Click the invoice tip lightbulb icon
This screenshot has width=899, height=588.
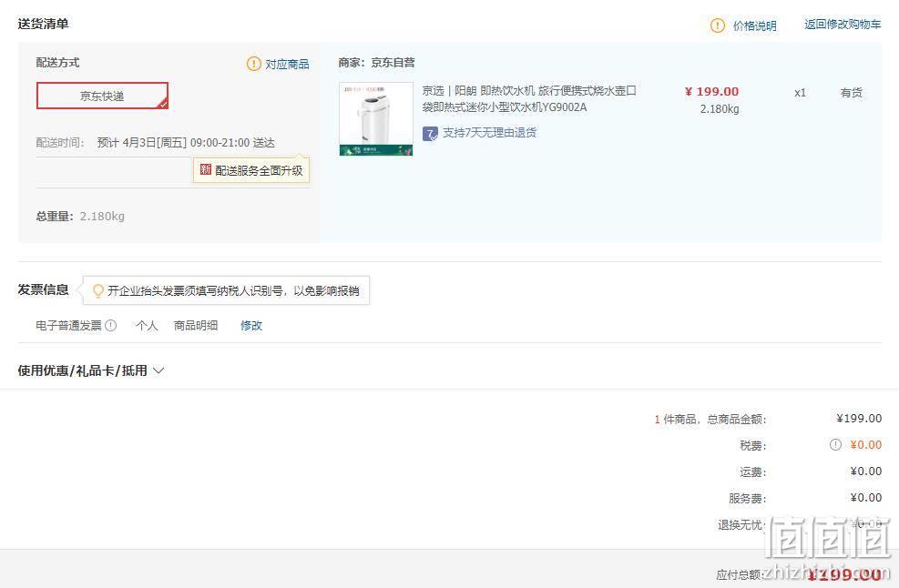click(98, 290)
